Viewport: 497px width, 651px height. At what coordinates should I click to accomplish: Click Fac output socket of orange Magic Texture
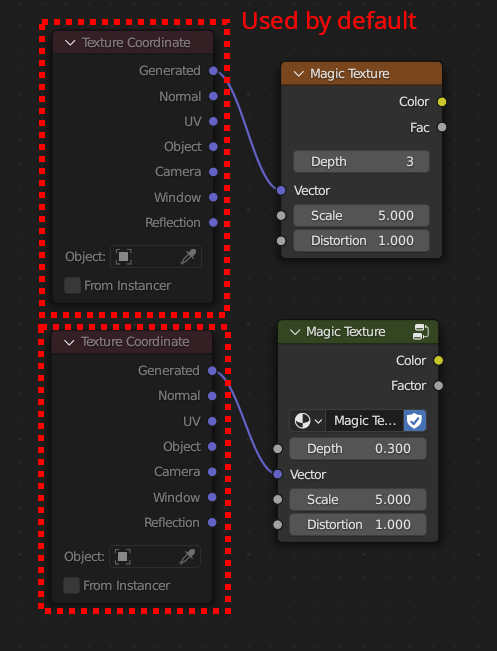[442, 127]
